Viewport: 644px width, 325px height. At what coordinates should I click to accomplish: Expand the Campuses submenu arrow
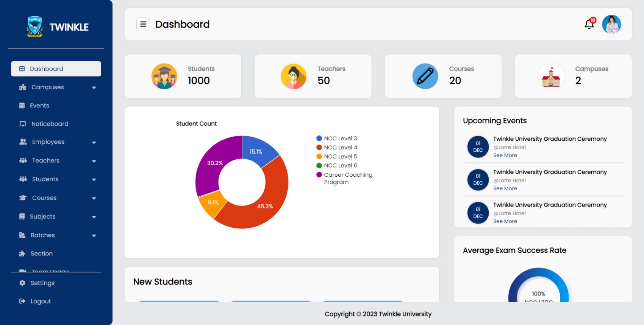point(94,88)
